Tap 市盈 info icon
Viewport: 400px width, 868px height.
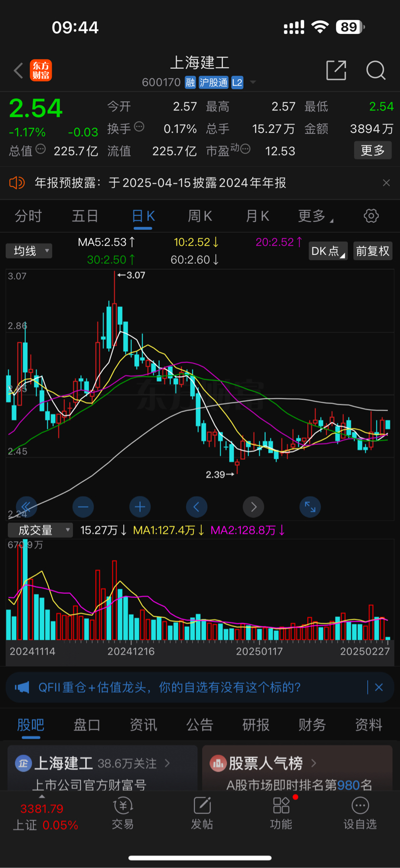(x=245, y=149)
